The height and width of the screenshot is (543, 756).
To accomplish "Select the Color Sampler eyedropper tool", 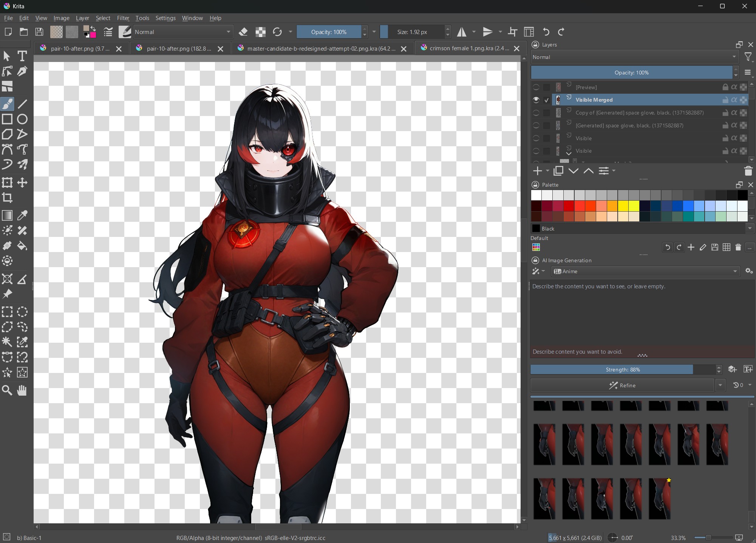I will coord(22,215).
